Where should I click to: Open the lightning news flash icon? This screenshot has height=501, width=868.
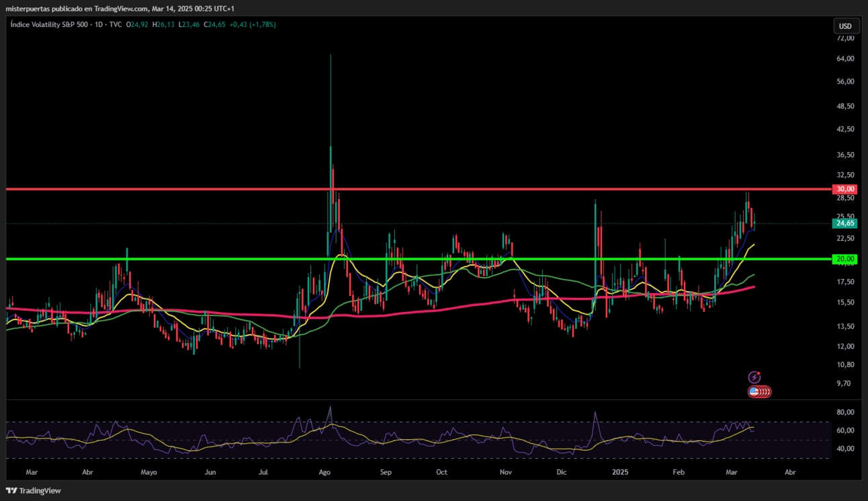point(754,377)
